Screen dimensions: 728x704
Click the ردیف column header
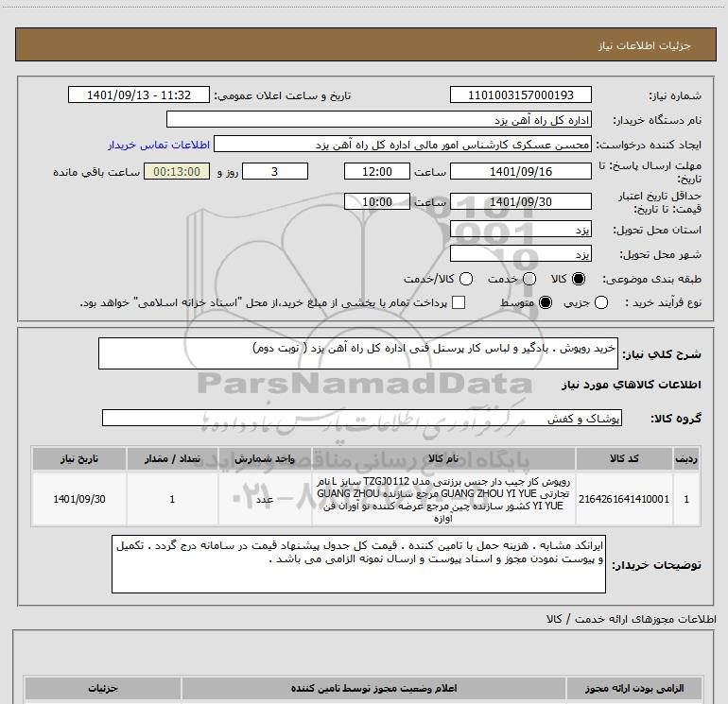tap(685, 458)
